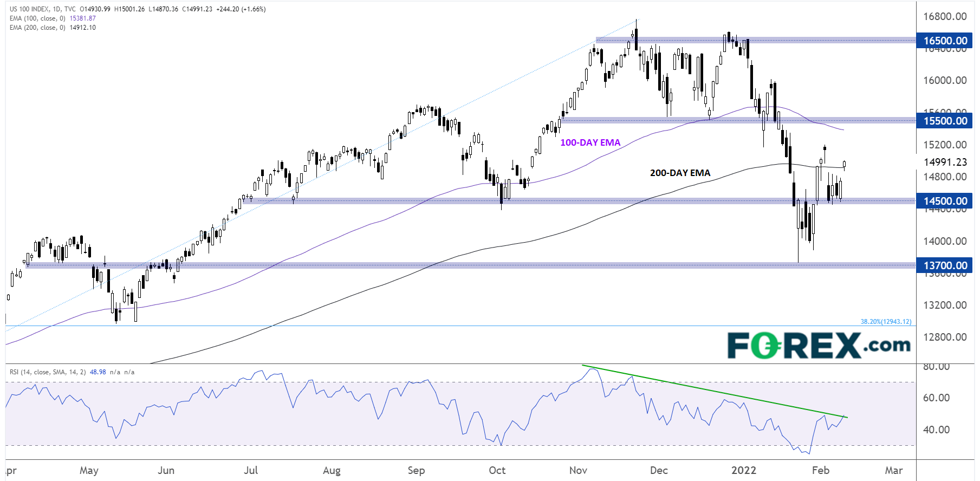Select the purple 100-DAY EMA annotation text
This screenshot has width=980, height=481.
pyautogui.click(x=590, y=142)
